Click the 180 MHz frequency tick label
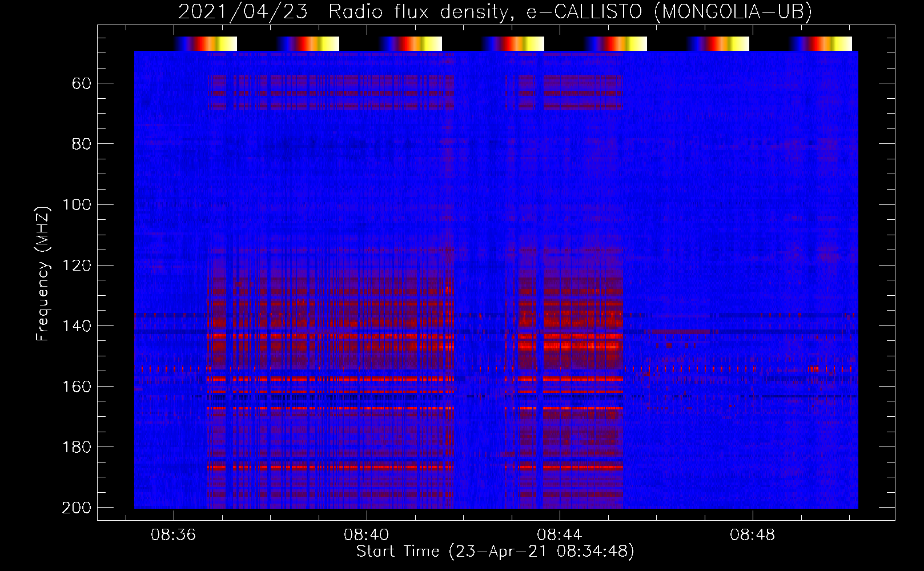Viewport: 924px width, 571px height. point(77,447)
